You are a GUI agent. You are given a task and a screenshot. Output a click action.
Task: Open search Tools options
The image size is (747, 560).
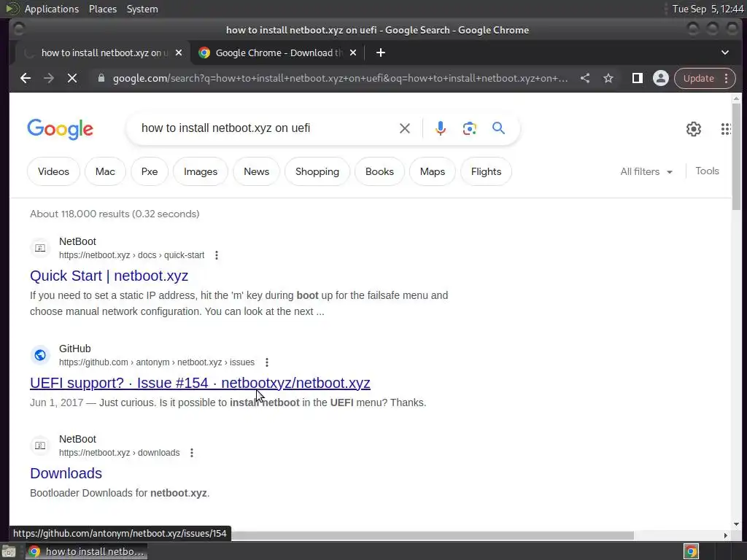point(707,171)
